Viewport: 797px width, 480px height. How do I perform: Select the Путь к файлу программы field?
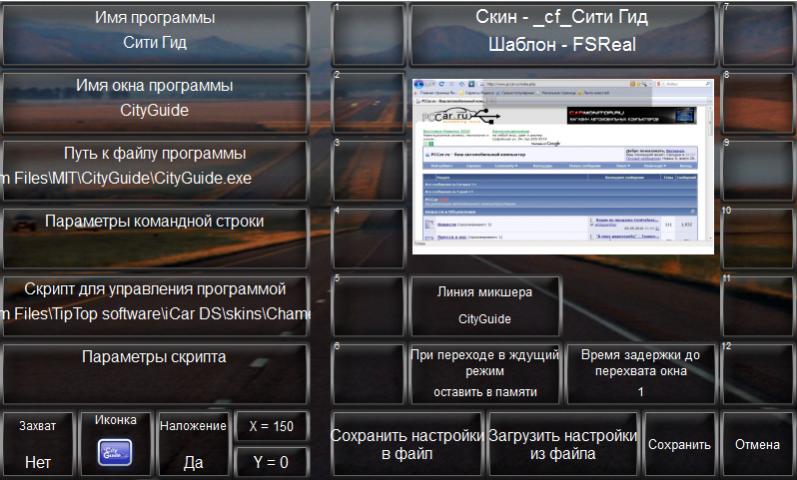155,166
